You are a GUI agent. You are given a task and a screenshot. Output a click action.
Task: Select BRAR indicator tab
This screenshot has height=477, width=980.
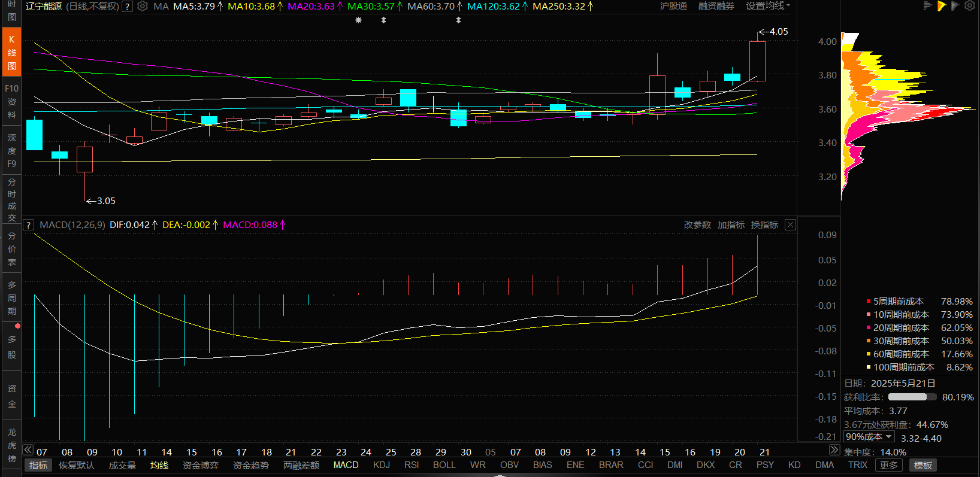[x=611, y=465]
